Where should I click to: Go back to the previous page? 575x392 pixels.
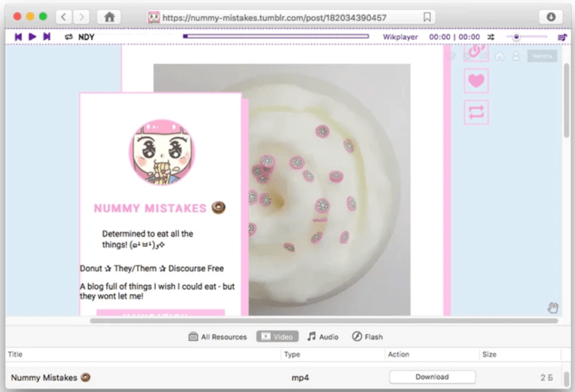point(65,17)
